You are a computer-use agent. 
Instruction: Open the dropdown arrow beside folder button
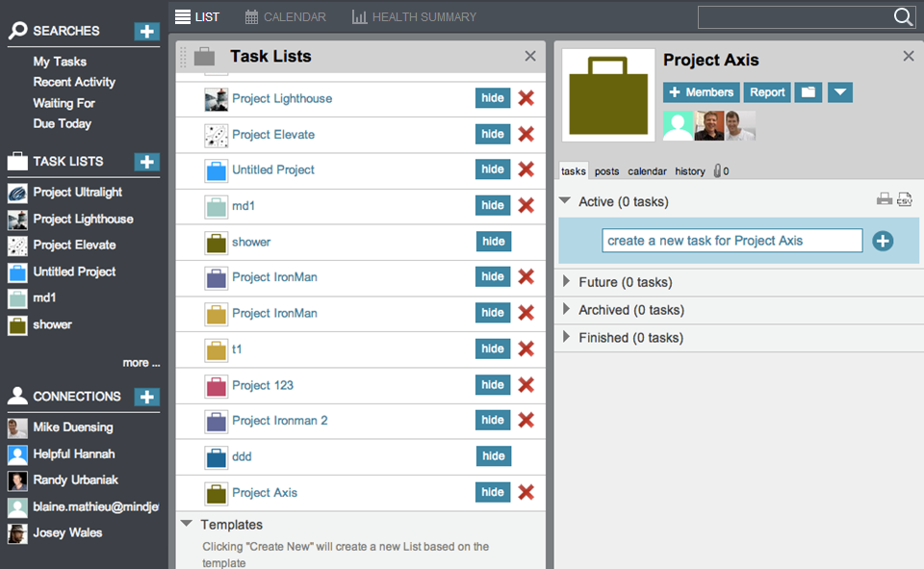839,92
